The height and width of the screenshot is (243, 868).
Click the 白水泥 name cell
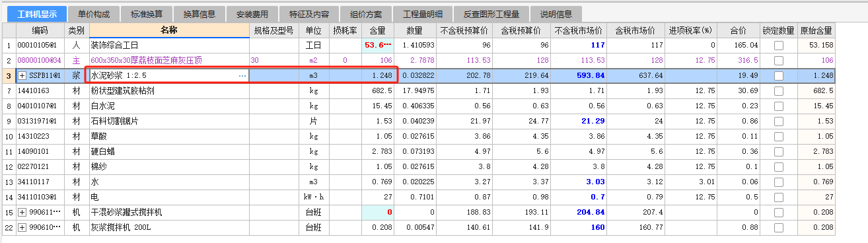169,106
